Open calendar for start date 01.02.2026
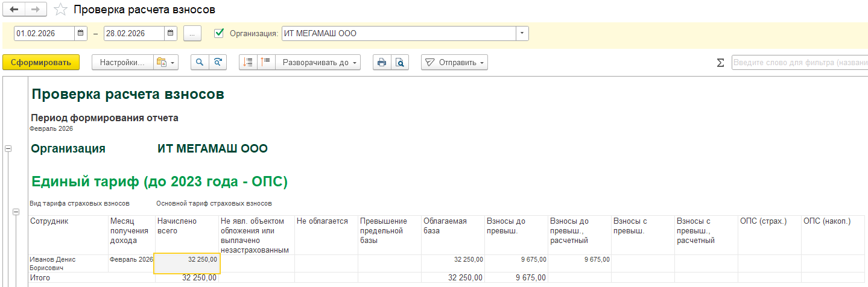 pyautogui.click(x=80, y=34)
